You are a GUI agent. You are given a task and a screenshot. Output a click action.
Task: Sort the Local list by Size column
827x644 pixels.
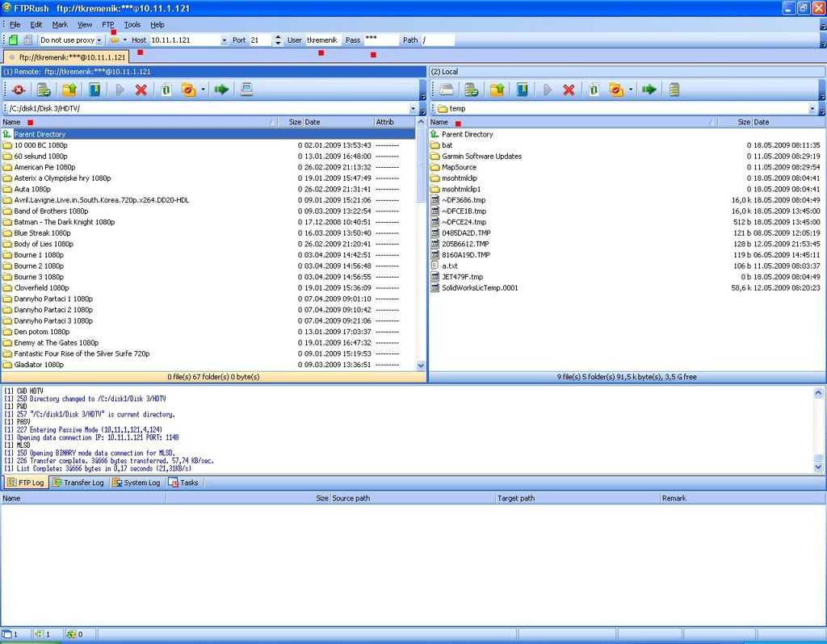coord(735,123)
